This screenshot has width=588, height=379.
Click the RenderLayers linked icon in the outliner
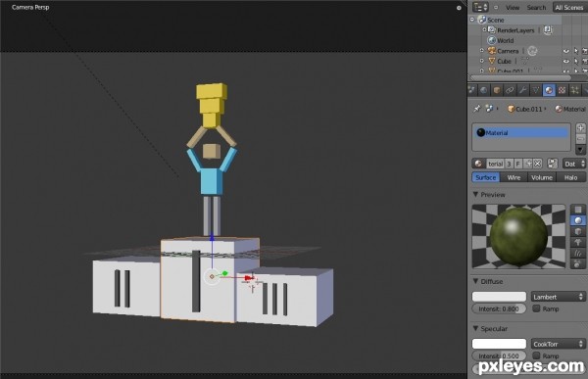(x=548, y=30)
